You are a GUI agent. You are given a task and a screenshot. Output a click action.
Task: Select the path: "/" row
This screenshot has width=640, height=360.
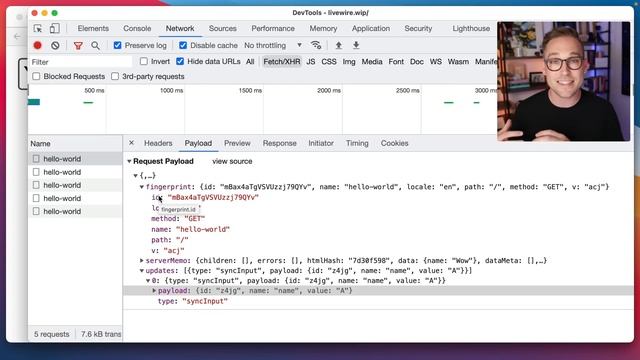tap(170, 240)
